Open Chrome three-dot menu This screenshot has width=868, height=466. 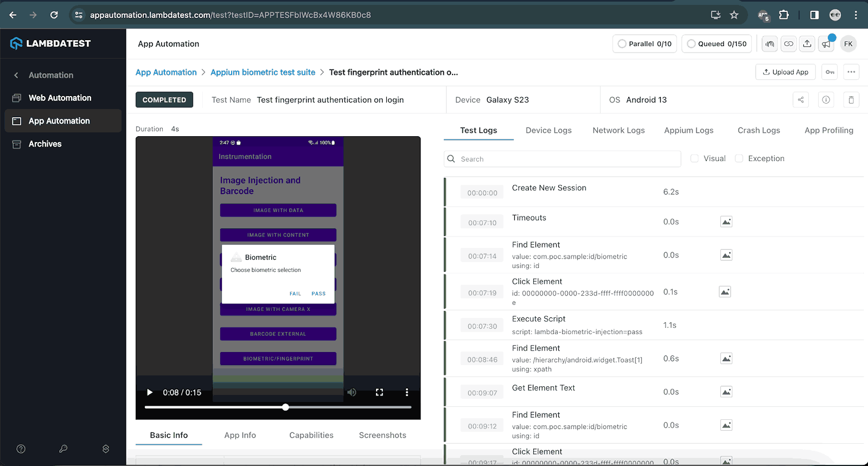pyautogui.click(x=856, y=15)
